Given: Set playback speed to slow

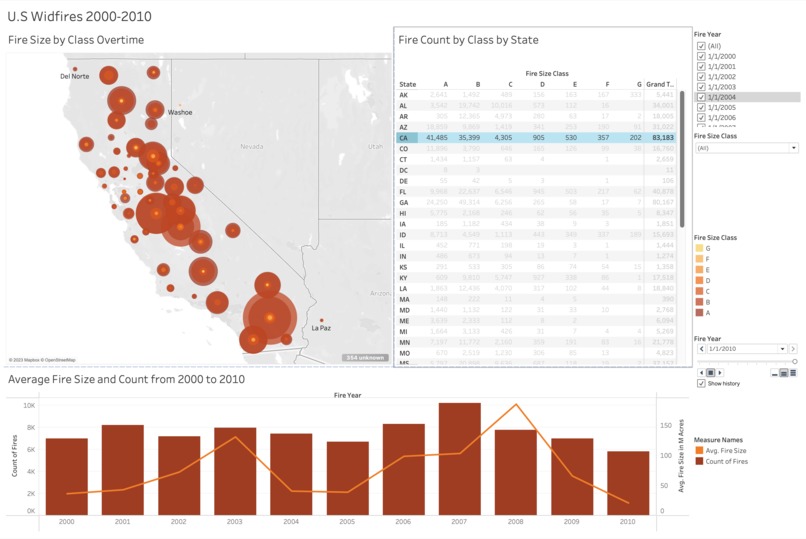Looking at the screenshot, I should (x=775, y=373).
